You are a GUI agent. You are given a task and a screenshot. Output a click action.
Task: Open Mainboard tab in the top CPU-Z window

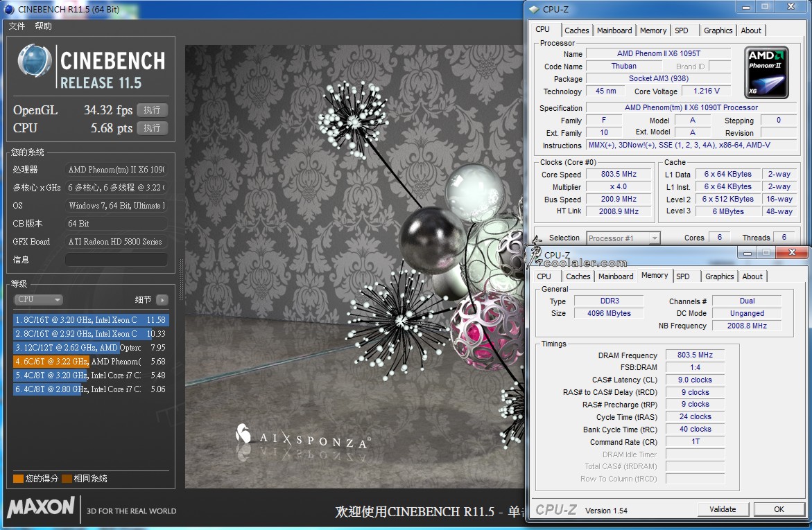[x=614, y=30]
